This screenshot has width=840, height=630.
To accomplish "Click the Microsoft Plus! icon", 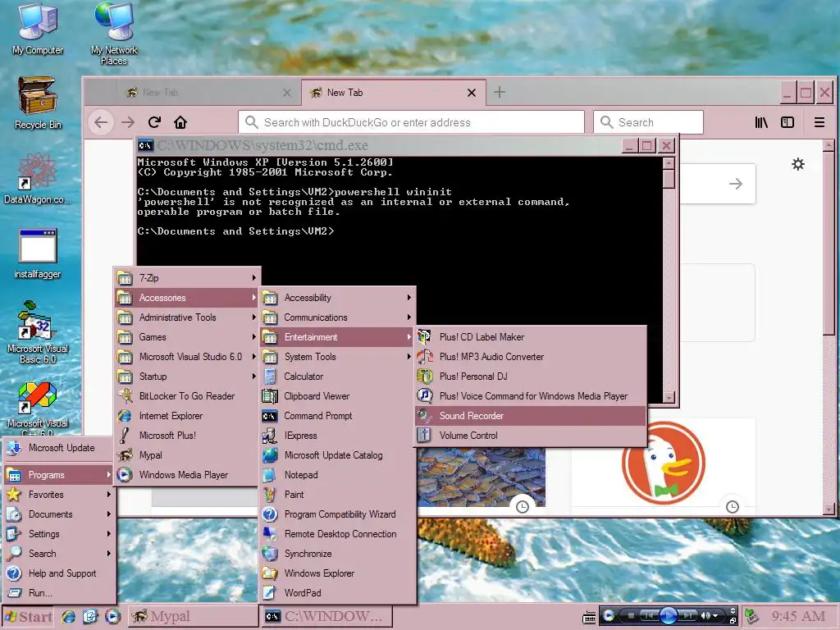I will click(125, 435).
